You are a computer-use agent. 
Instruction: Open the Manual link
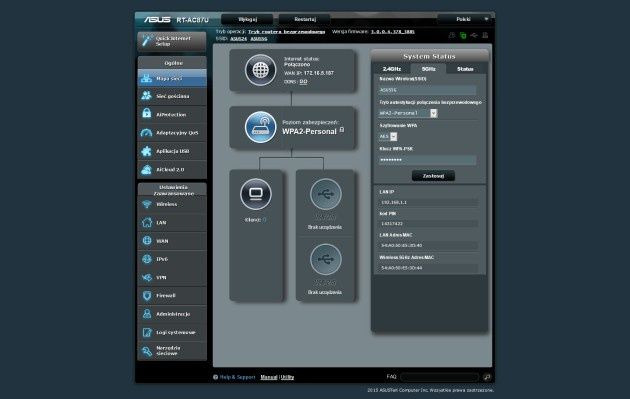[269, 377]
